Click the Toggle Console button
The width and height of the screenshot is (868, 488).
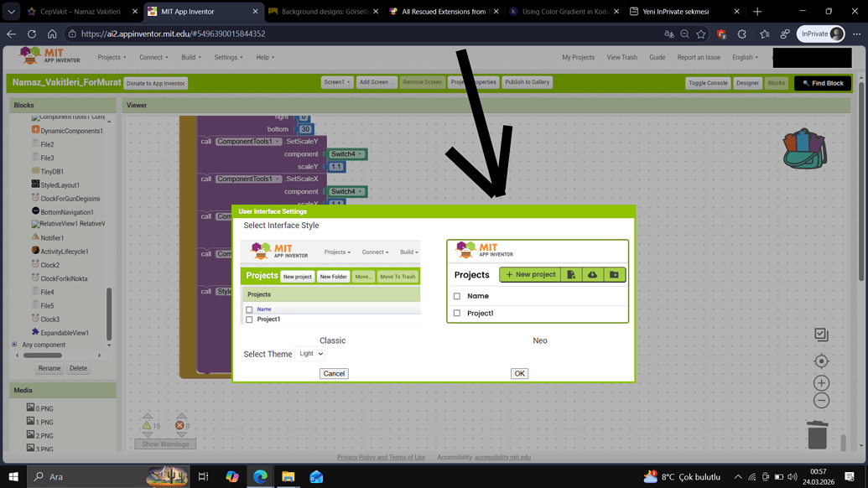click(x=708, y=83)
